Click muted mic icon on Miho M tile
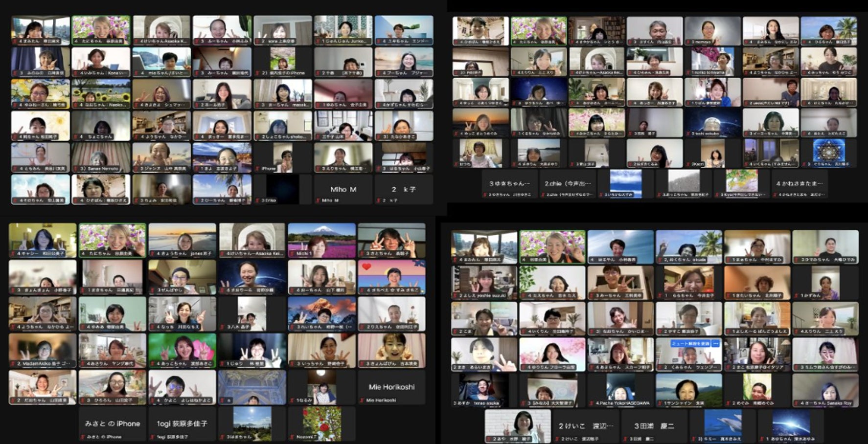 (318, 200)
